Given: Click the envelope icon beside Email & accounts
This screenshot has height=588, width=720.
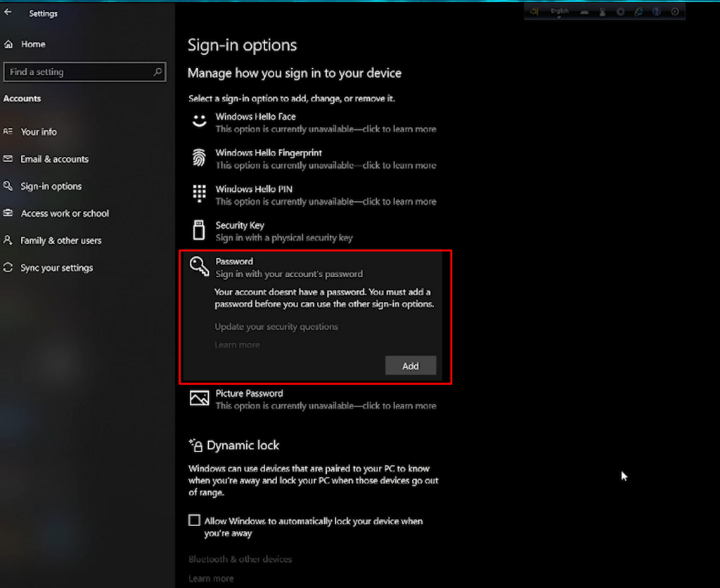Looking at the screenshot, I should point(8,158).
